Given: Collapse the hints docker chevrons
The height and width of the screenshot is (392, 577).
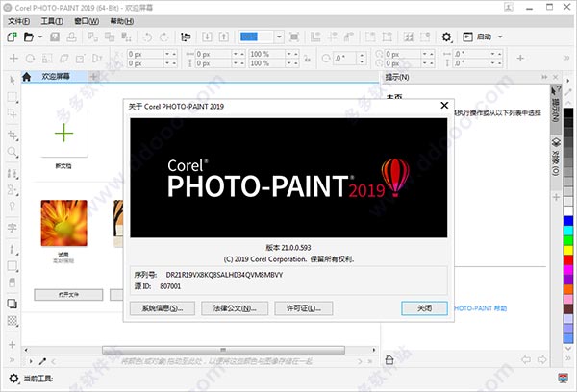Looking at the screenshot, I should pyautogui.click(x=544, y=77).
